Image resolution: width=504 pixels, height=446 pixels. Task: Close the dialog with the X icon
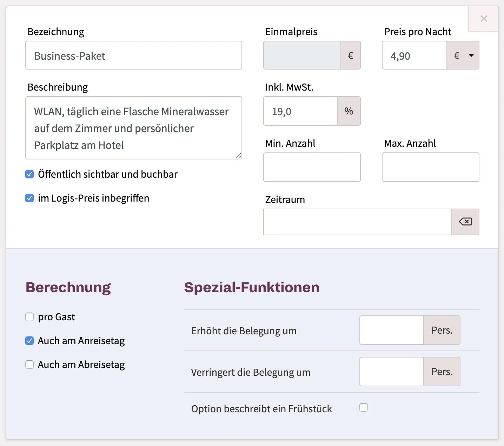click(x=484, y=19)
